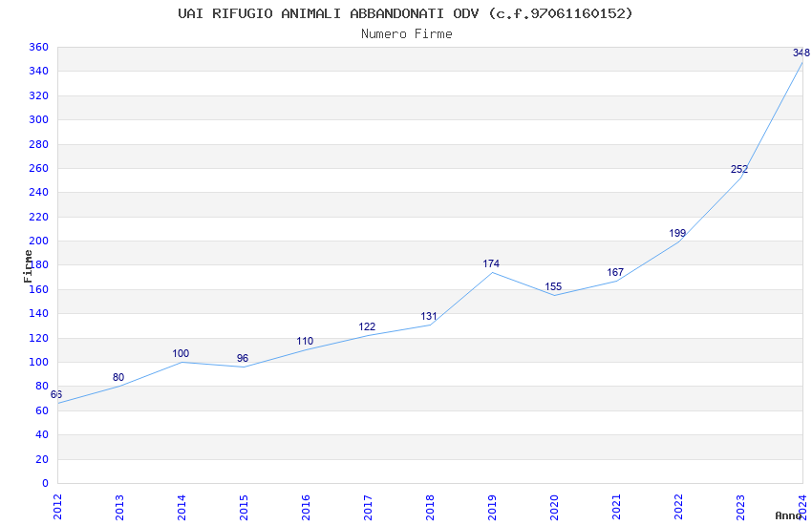Click the 'Anno' axis title
The height and width of the screenshot is (525, 812).
click(788, 515)
